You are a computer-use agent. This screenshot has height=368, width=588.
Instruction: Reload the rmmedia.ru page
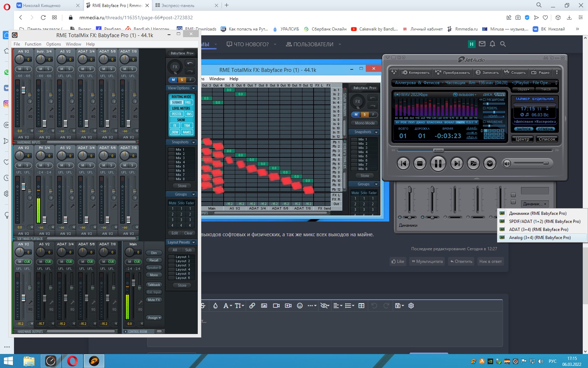coord(43,18)
